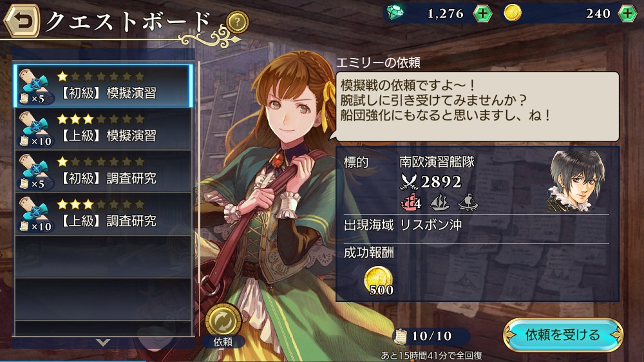
Task: Select the 【初級】模擬演習 quest
Action: 103,86
